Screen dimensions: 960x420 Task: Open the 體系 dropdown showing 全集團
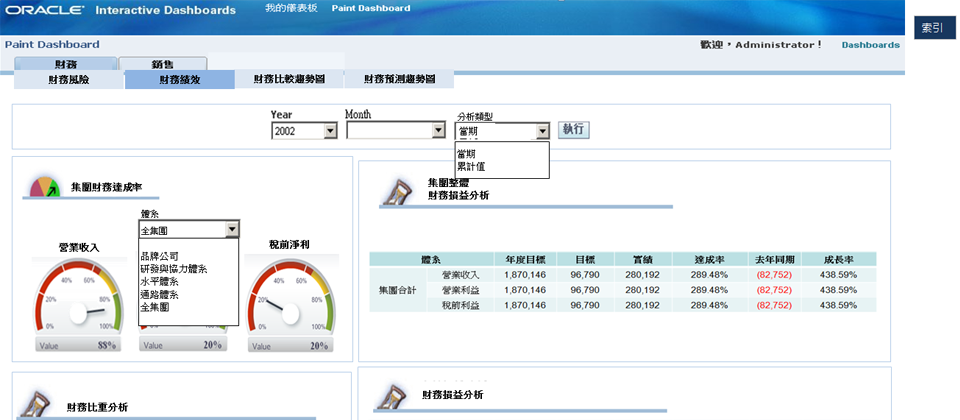(189, 230)
